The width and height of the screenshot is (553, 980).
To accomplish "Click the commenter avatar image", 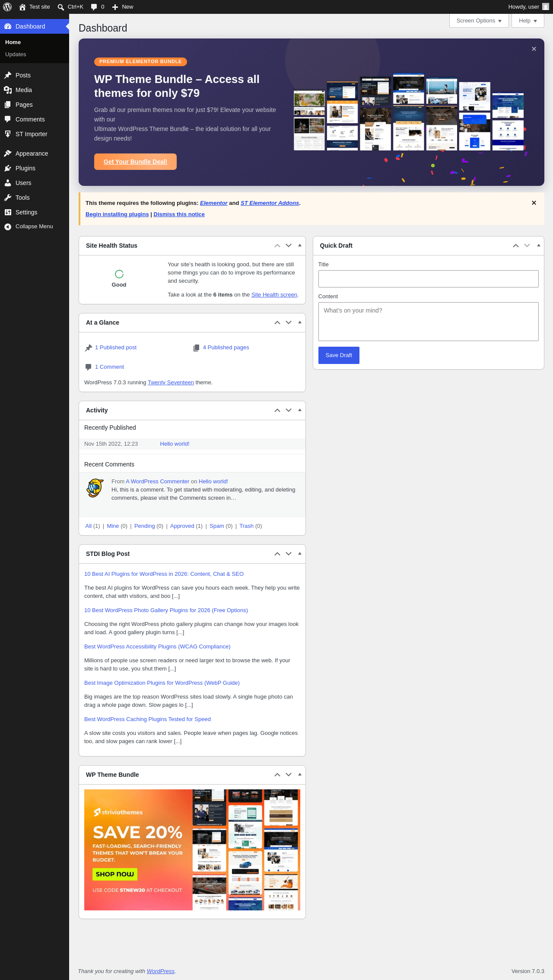I will [95, 488].
